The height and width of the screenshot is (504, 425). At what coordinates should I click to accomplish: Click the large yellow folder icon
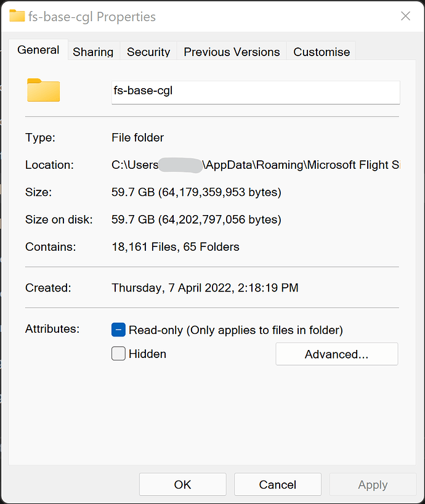[43, 90]
